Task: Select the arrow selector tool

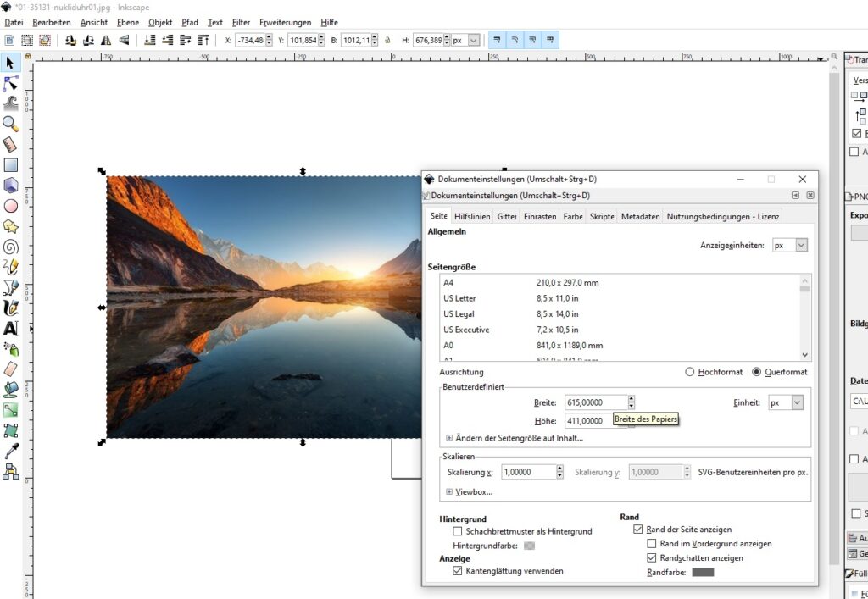Action: 10,63
